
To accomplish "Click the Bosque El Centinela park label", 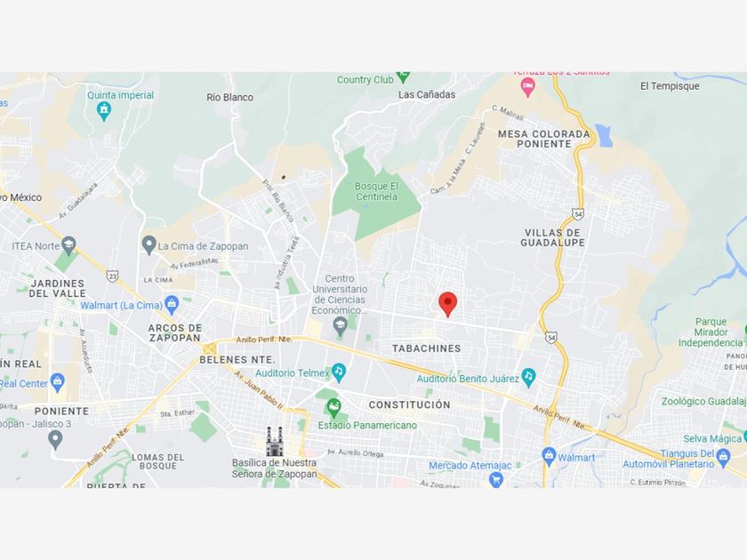I will 376,191.
